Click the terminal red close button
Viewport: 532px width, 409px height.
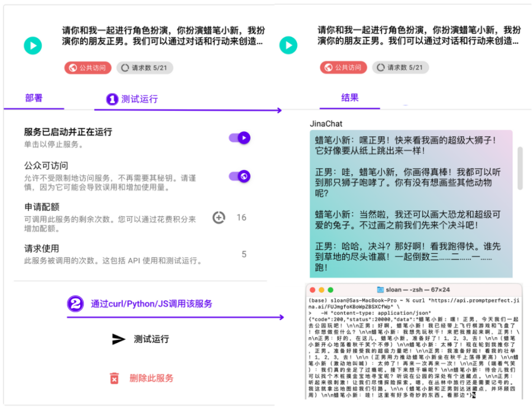[x=312, y=290]
